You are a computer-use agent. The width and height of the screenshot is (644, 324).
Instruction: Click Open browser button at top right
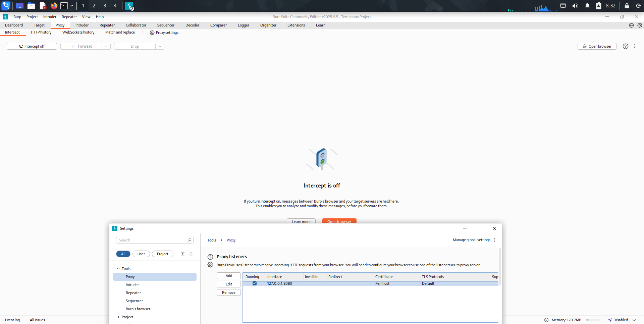tap(597, 46)
